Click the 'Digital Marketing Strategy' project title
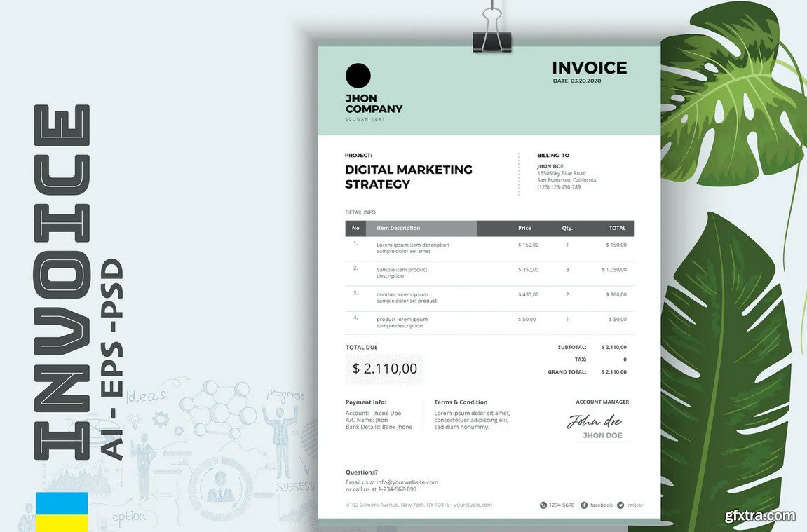This screenshot has height=532, width=807. (409, 177)
